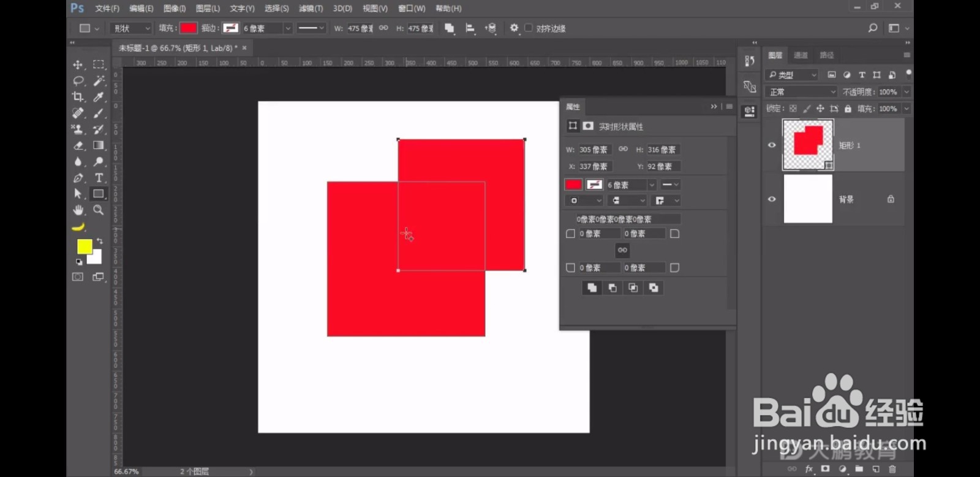Open fill 填充 percentage dropdown in Layers
The width and height of the screenshot is (980, 477).
(907, 109)
